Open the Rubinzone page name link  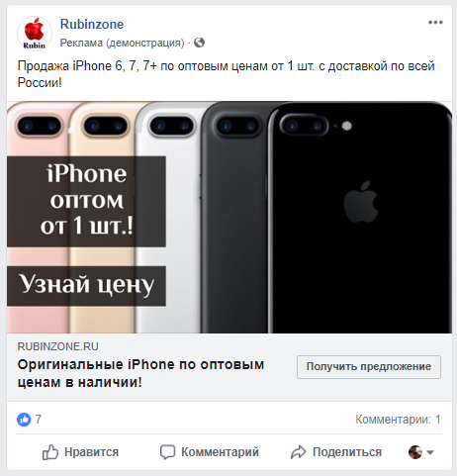pyautogui.click(x=92, y=24)
